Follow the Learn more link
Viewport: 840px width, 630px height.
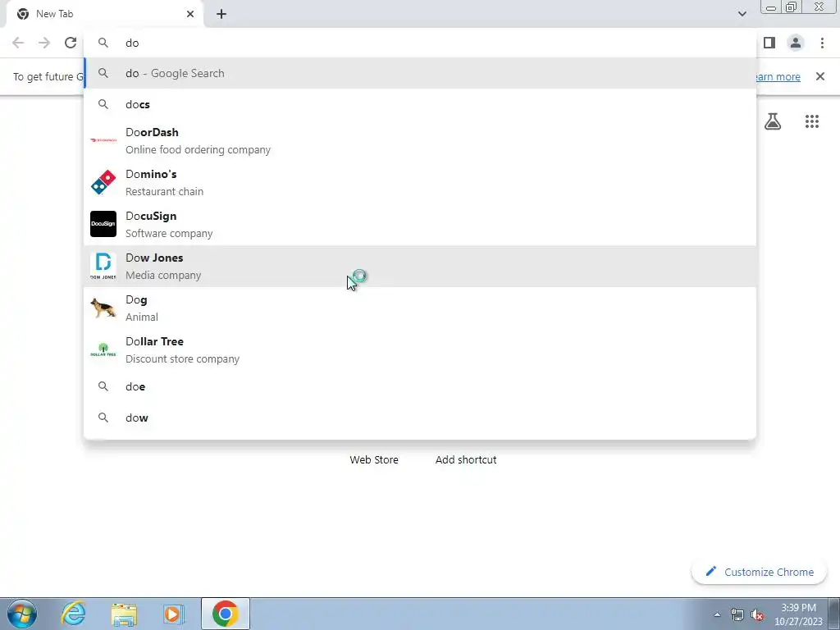point(778,76)
